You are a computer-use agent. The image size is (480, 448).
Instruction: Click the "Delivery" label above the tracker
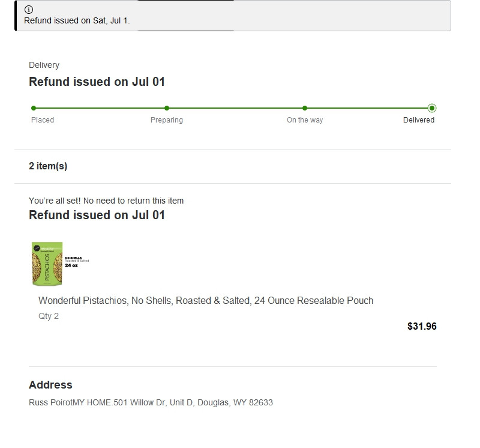pos(44,65)
